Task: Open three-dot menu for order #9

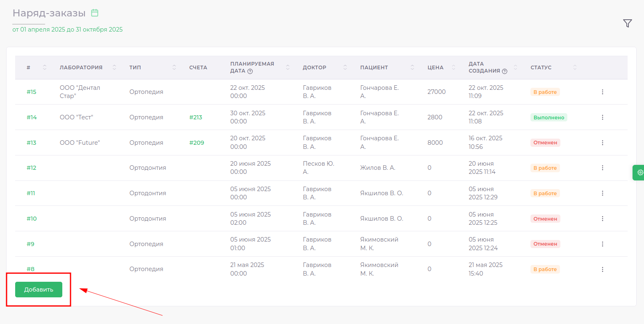Action: (602, 244)
